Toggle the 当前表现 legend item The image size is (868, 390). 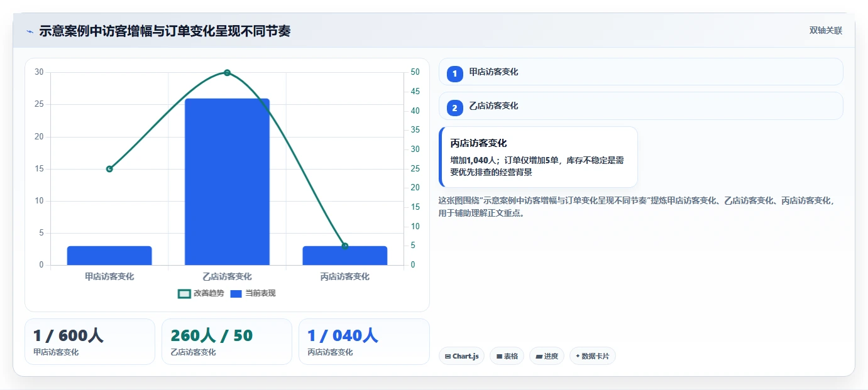[253, 293]
